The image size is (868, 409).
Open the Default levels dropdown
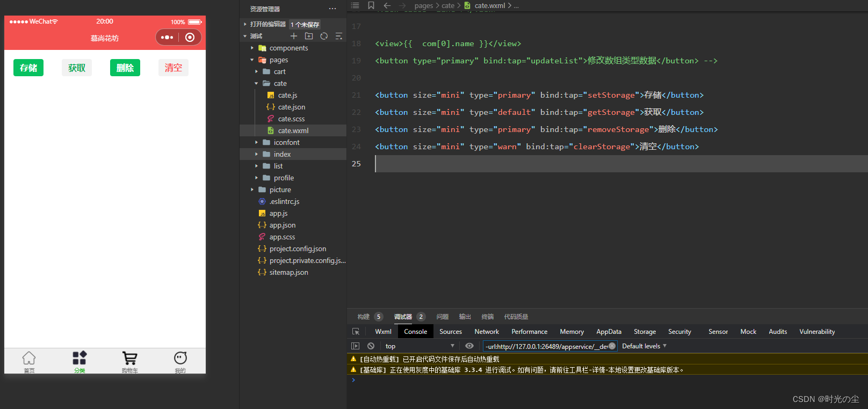coord(644,346)
